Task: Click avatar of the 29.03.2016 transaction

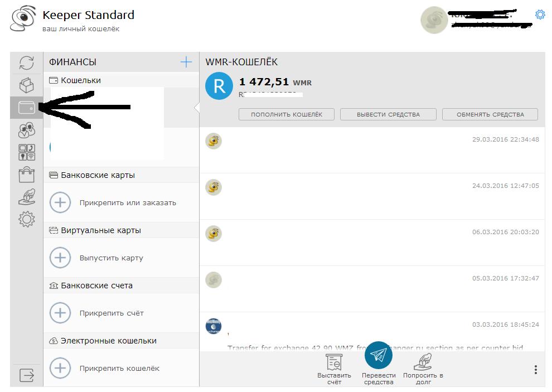Action: pos(214,141)
